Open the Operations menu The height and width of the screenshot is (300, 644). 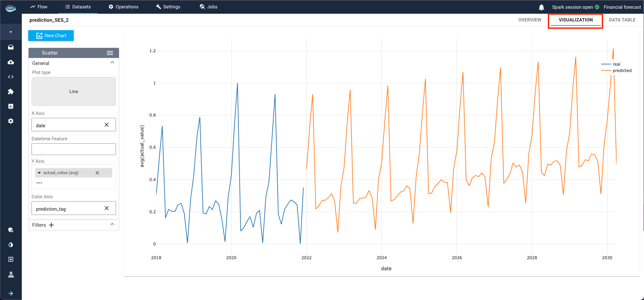[123, 7]
